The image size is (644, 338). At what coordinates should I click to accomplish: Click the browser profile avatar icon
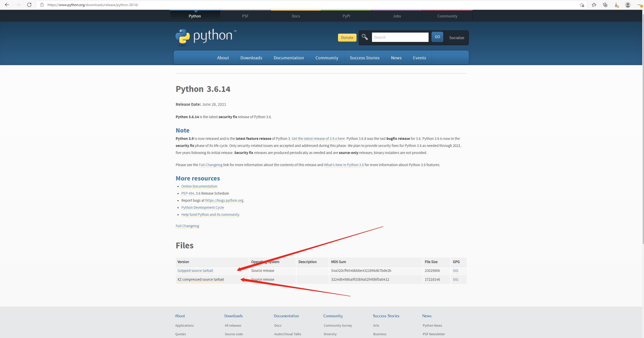pos(628,5)
